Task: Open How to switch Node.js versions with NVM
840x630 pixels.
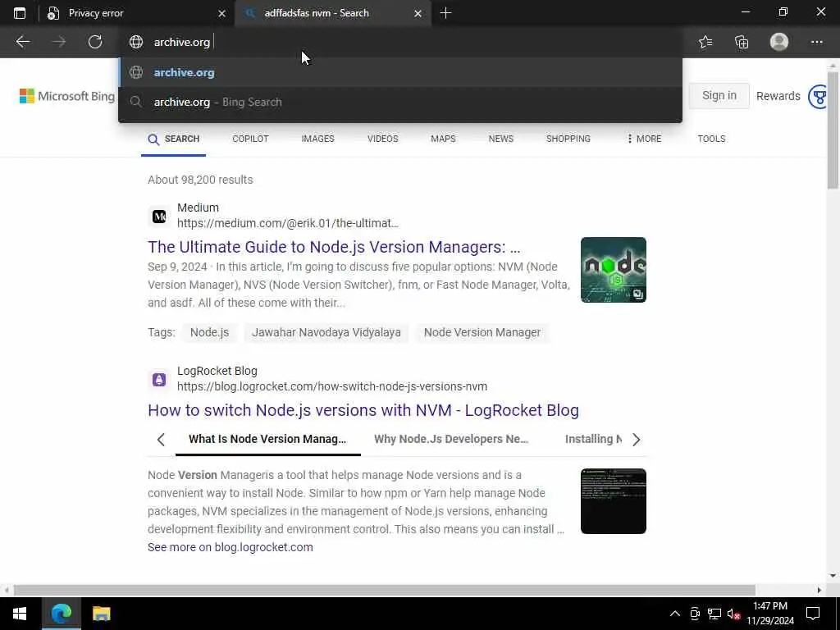Action: [x=363, y=410]
